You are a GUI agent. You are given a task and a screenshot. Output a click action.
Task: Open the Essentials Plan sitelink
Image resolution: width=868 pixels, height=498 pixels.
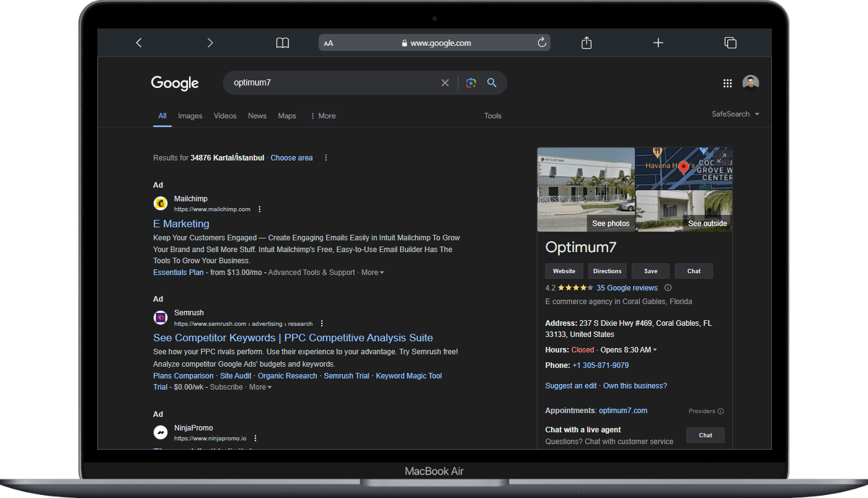[178, 273]
